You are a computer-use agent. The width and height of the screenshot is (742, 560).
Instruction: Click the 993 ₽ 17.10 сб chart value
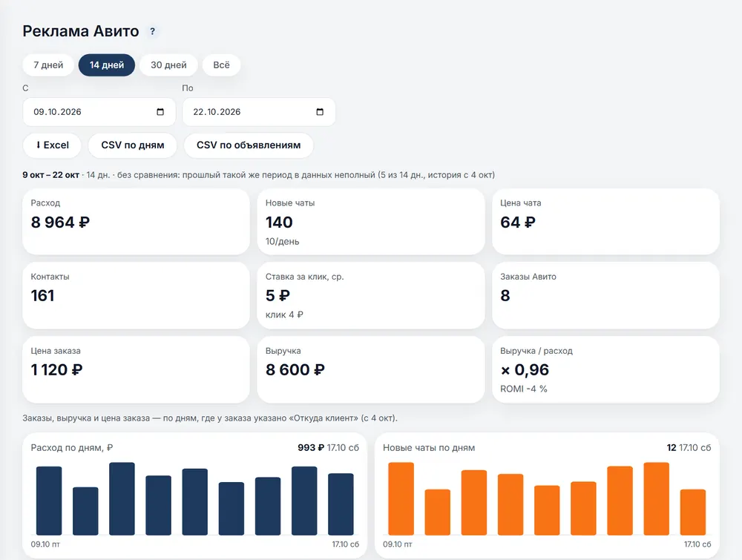[x=329, y=447]
